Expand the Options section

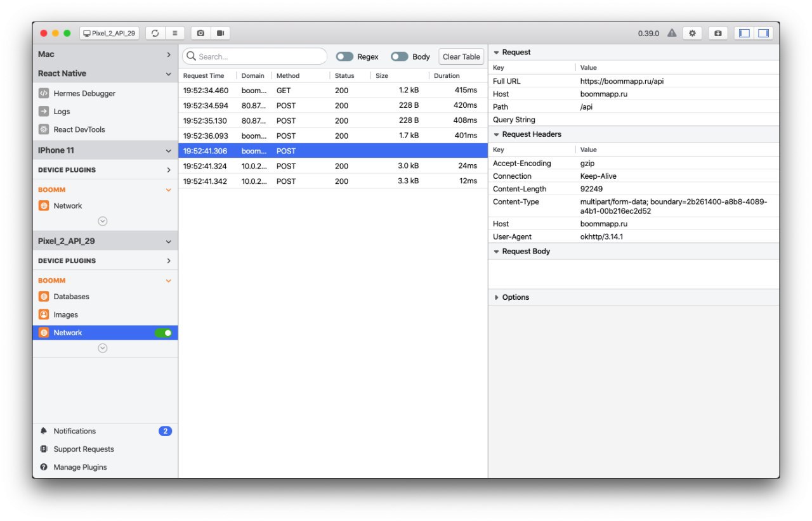(x=497, y=297)
